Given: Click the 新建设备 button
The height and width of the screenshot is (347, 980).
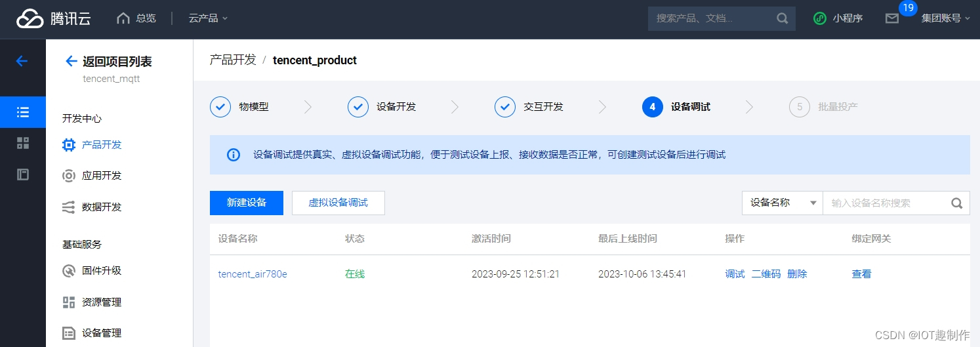Looking at the screenshot, I should tap(247, 203).
